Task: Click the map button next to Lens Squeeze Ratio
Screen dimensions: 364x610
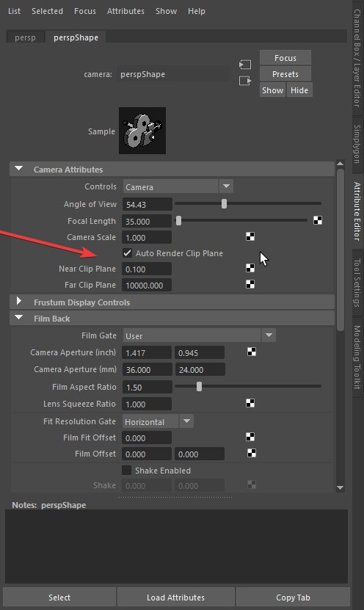Action: click(x=250, y=404)
